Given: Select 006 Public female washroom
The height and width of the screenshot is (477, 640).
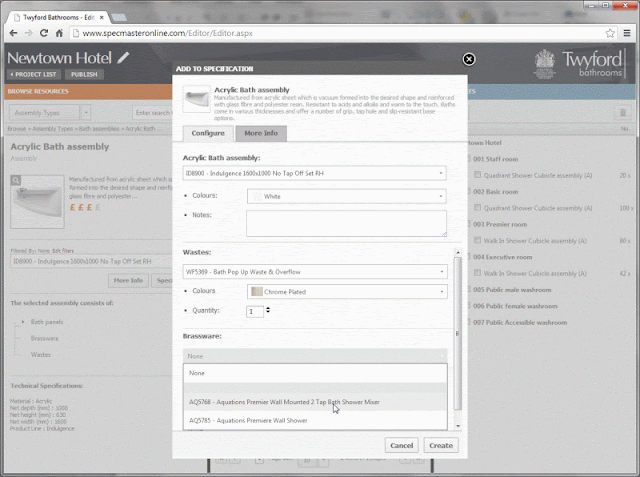Looking at the screenshot, I should (515, 306).
